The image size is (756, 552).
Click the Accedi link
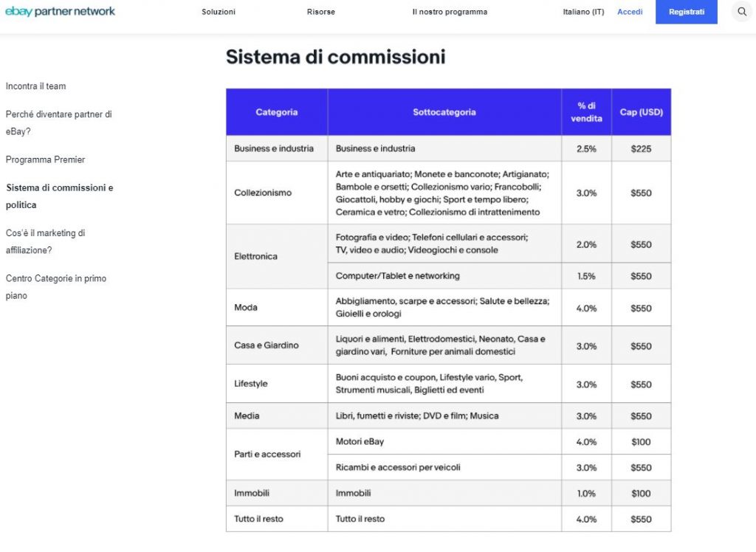630,12
